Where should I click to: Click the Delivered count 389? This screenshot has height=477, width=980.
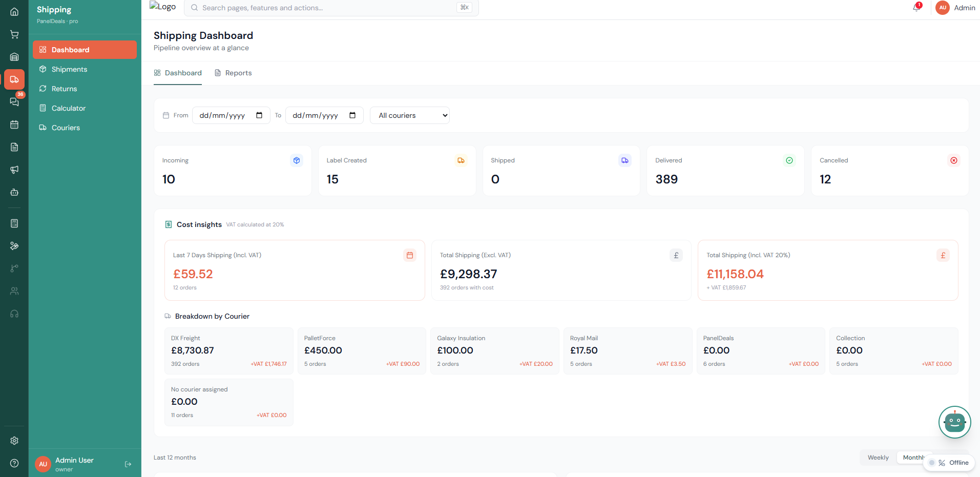click(x=666, y=179)
